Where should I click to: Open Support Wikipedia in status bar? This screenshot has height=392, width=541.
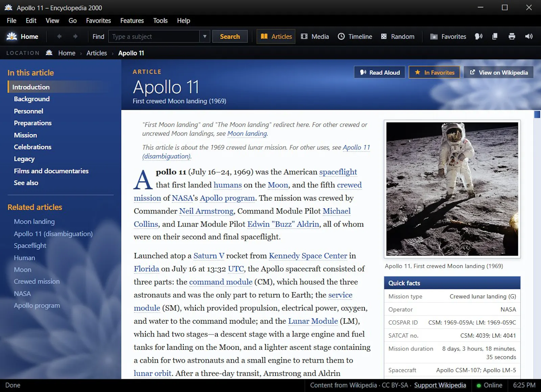pos(440,385)
